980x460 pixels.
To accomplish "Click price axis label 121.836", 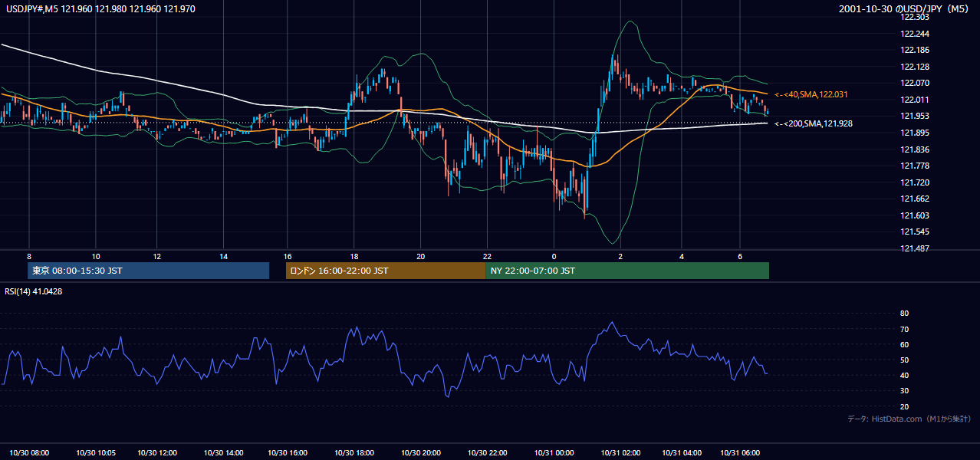I will (x=914, y=149).
